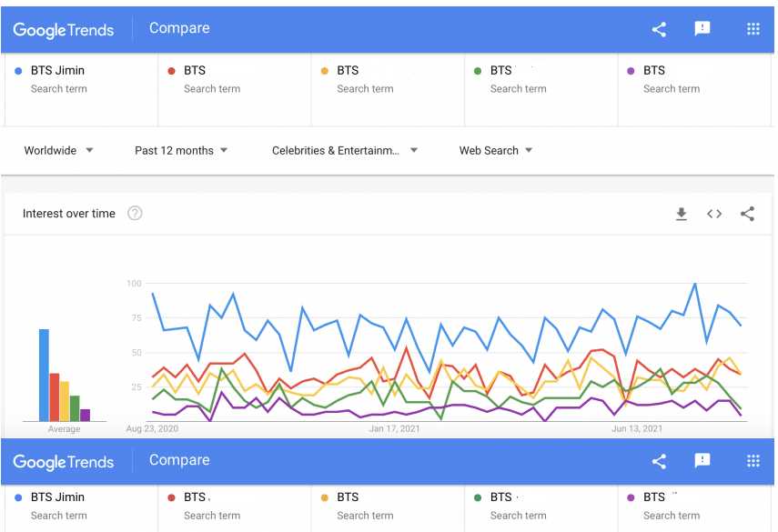
Task: Edit the BTS Jimin search term in the top row
Action: [81, 89]
